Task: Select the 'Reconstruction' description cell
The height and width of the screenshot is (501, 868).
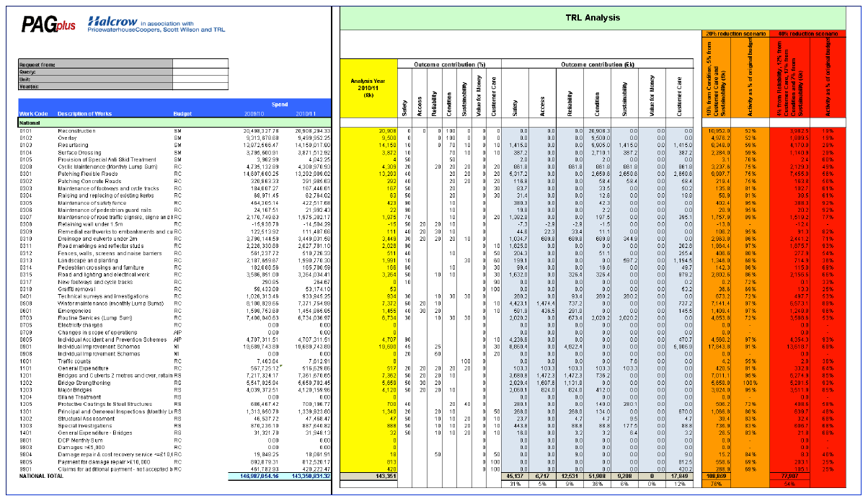Action: (77, 130)
